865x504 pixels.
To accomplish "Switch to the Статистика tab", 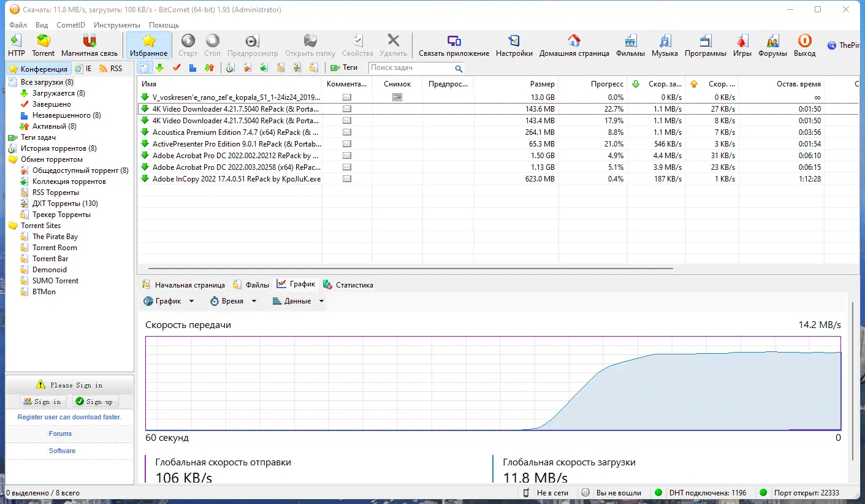I will point(348,284).
